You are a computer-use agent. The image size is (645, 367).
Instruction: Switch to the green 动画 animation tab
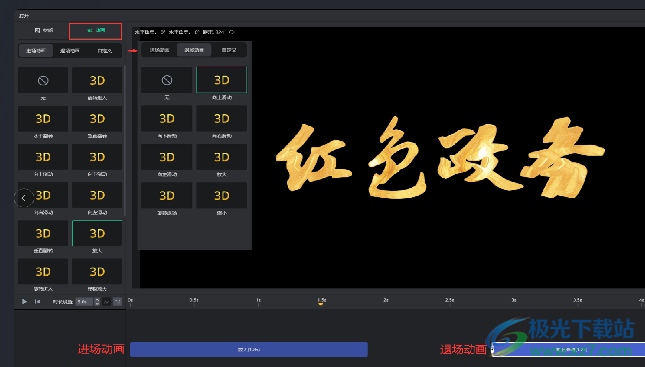[95, 31]
